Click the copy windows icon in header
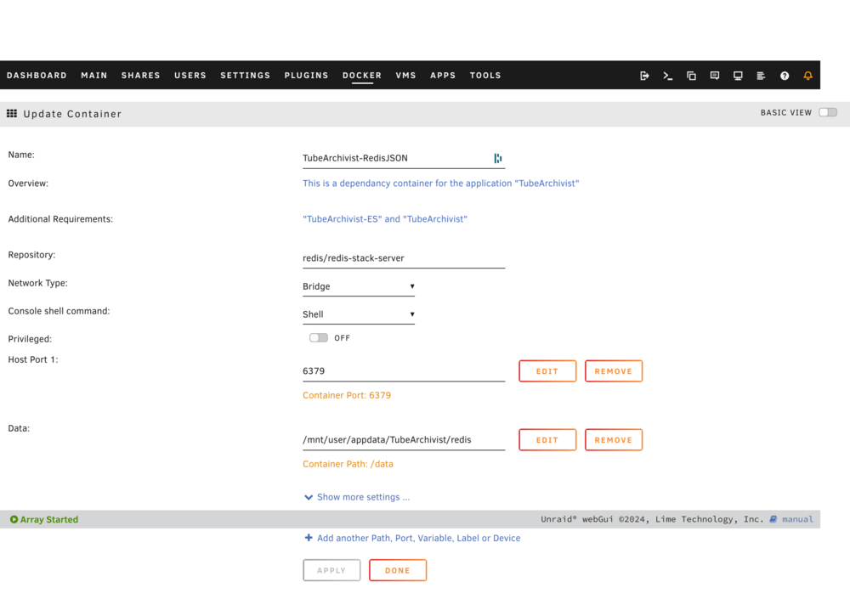850x616 pixels. 691,76
